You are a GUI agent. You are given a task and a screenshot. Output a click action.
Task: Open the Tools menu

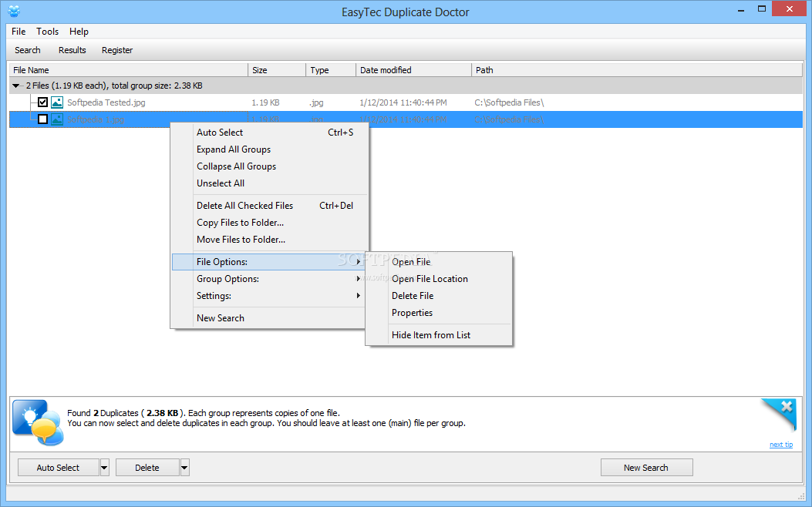tap(47, 32)
